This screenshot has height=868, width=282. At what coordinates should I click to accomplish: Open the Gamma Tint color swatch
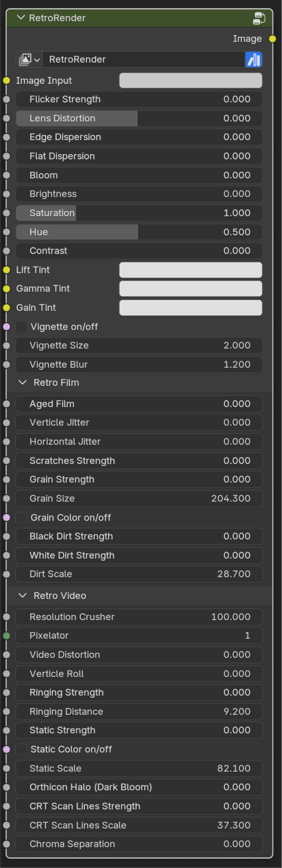190,289
